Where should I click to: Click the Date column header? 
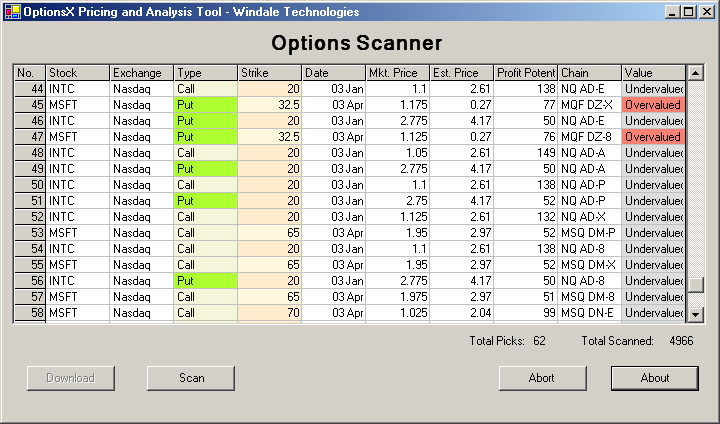tap(334, 73)
